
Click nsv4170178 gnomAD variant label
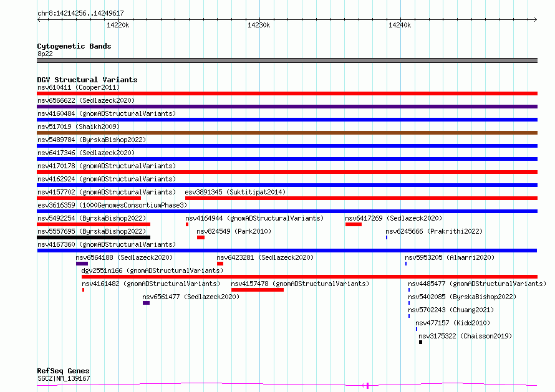point(107,166)
